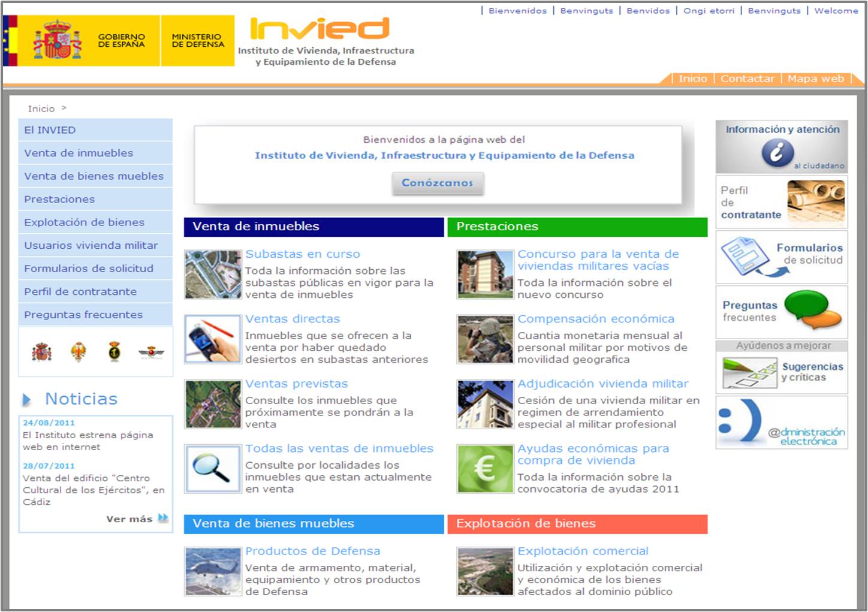The image size is (868, 612).
Task: Switch to the Mapa web menu item
Action: pos(816,79)
